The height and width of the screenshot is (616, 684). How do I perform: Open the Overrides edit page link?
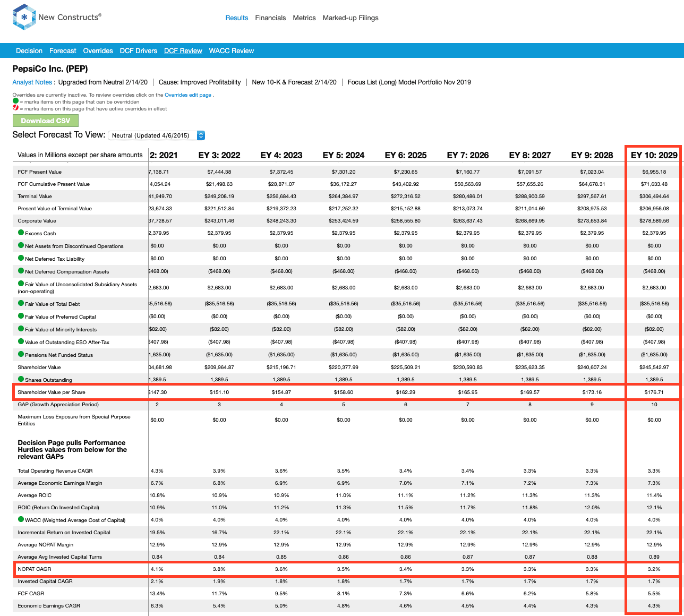[188, 95]
